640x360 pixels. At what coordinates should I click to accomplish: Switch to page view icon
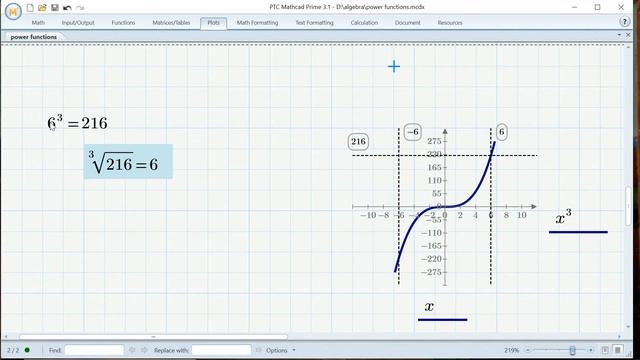605,350
